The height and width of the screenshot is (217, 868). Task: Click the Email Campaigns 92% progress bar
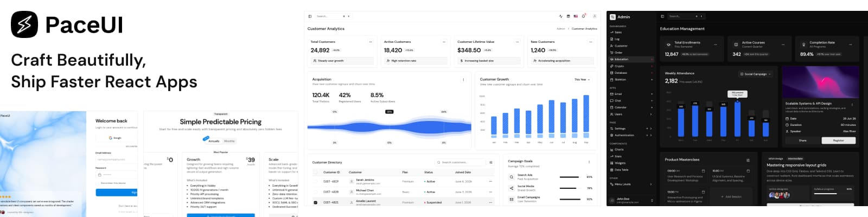(569, 199)
